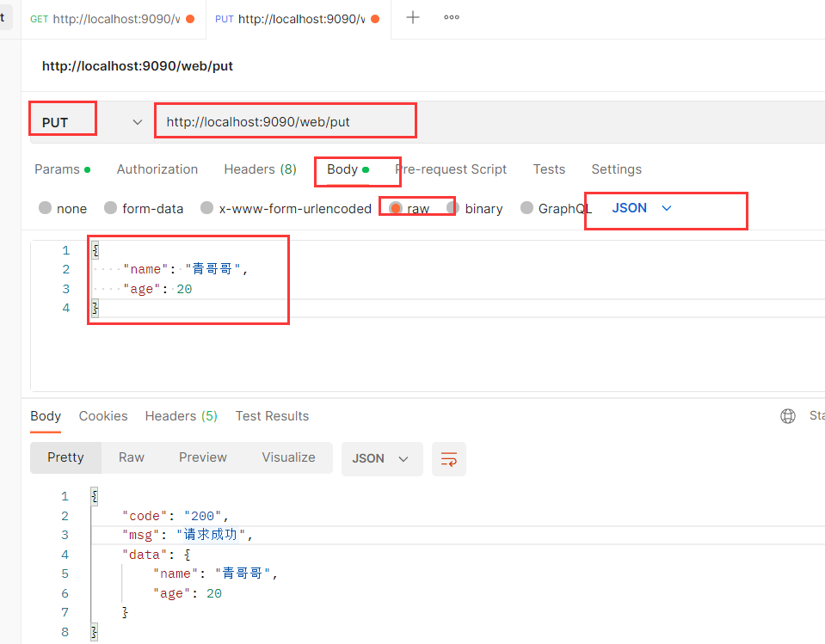825x644 pixels.
Task: Click the request URL input field
Action: (489, 122)
